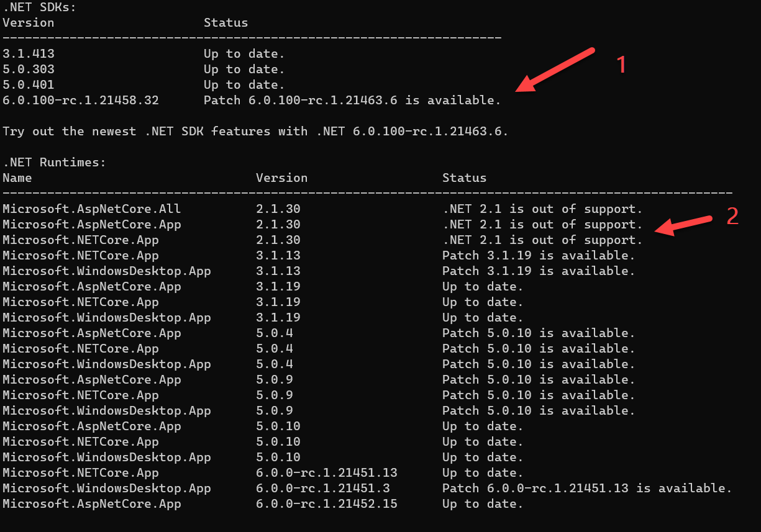Image resolution: width=761 pixels, height=532 pixels.
Task: Click the "Patch 6.0.100-rc.1.21463.6 is available" status
Action: pos(352,101)
